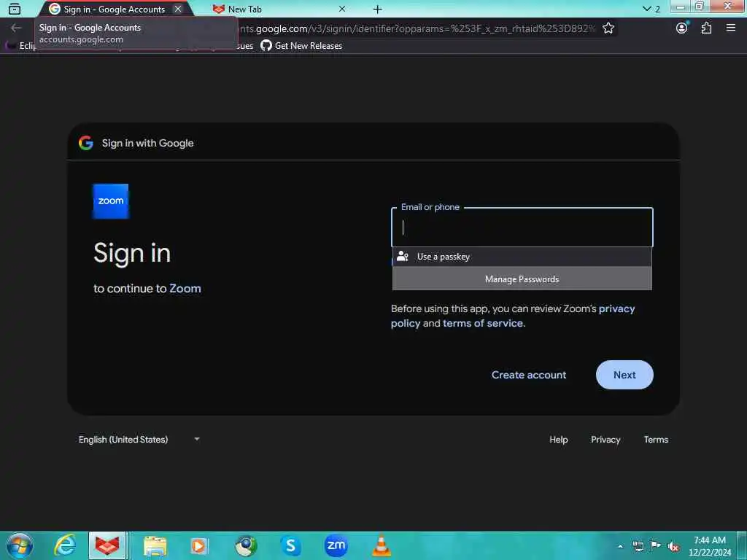The width and height of the screenshot is (747, 560).
Task: Open the terms of service link
Action: point(483,323)
